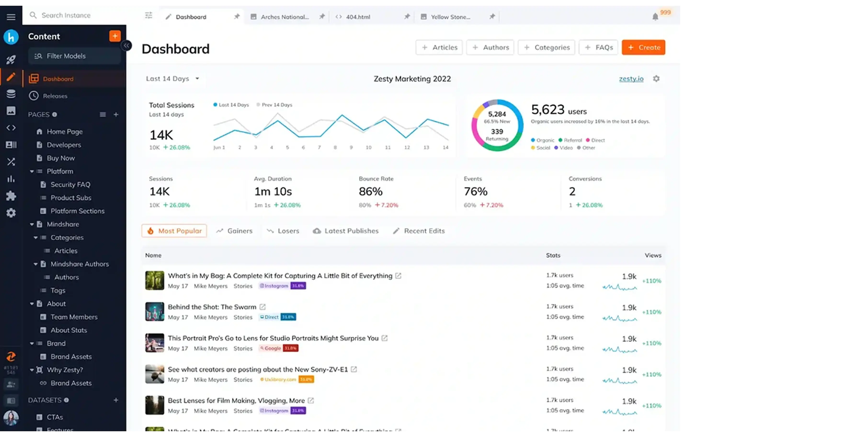The width and height of the screenshot is (868, 437).
Task: Open the database schema sidebar icon
Action: 11,94
